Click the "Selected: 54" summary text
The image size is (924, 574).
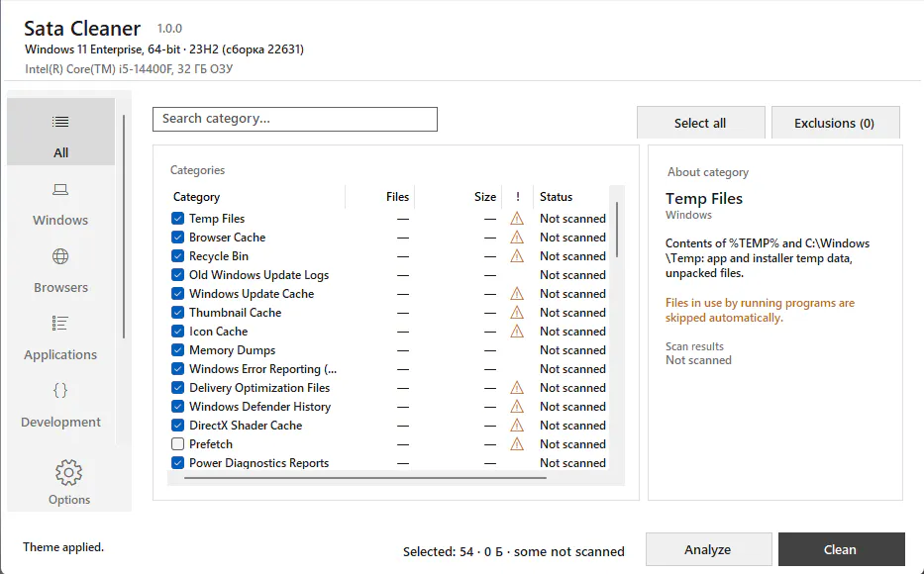439,551
